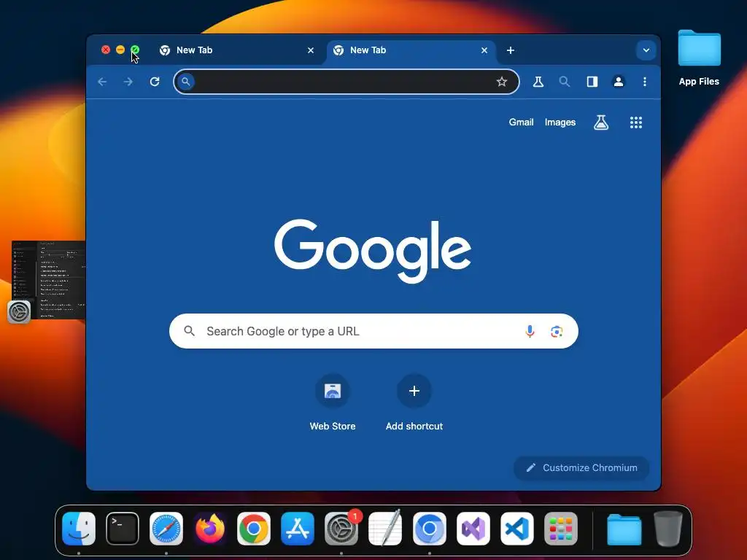Screen dimensions: 747x560
Task: Click the back navigation arrow
Action: pos(102,82)
